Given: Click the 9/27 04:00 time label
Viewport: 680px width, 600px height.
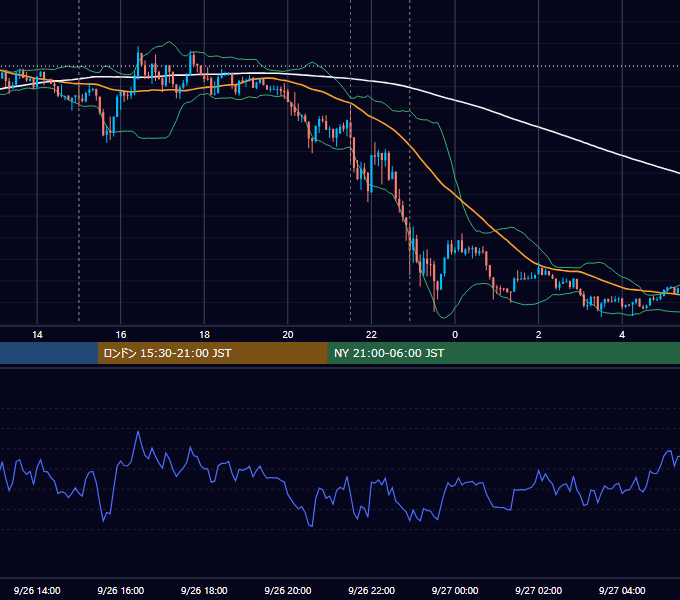Looking at the screenshot, I should point(622,590).
